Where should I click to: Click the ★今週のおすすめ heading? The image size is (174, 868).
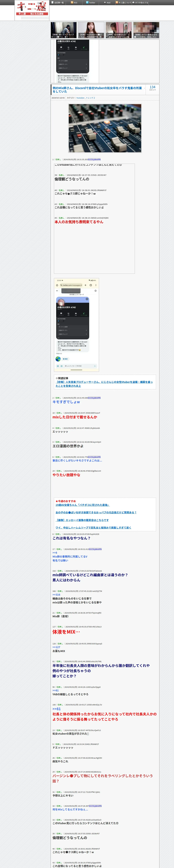(66, 501)
